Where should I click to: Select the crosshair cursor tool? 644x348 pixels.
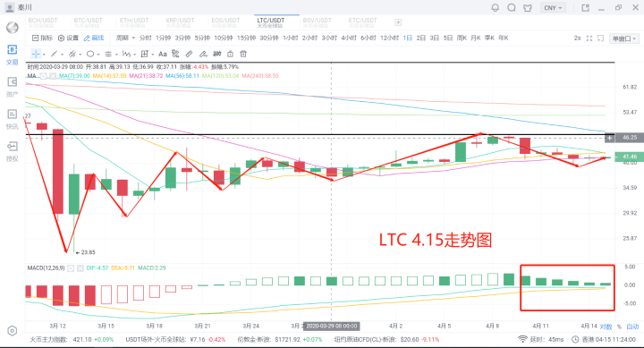click(36, 54)
